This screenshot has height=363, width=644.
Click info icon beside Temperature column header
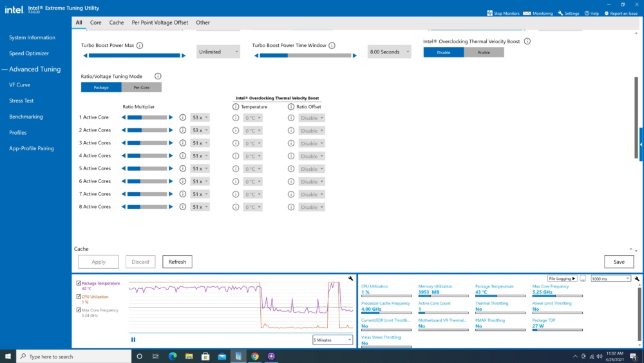236,107
